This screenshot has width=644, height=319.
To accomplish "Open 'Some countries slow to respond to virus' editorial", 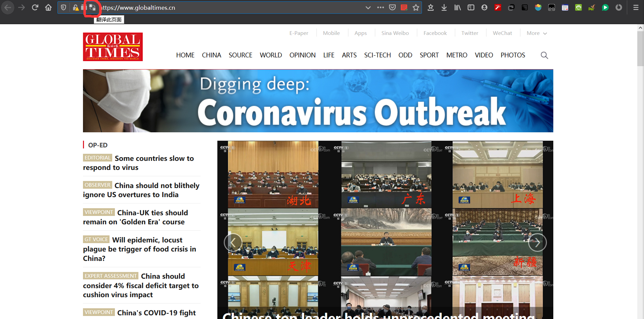I will (138, 163).
